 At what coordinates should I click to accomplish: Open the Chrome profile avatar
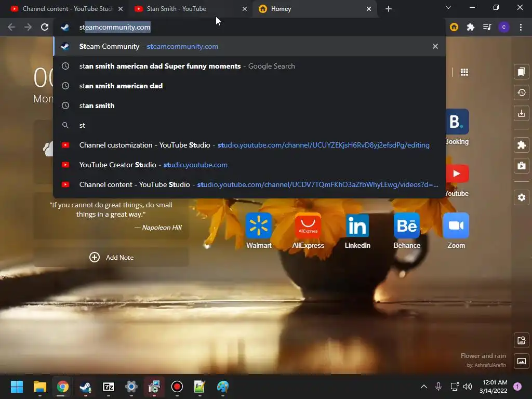tap(504, 27)
